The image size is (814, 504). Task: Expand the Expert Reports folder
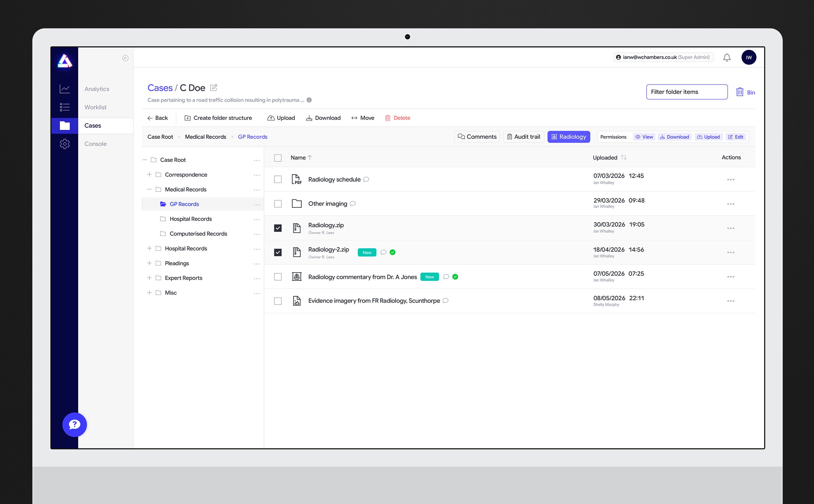point(149,278)
